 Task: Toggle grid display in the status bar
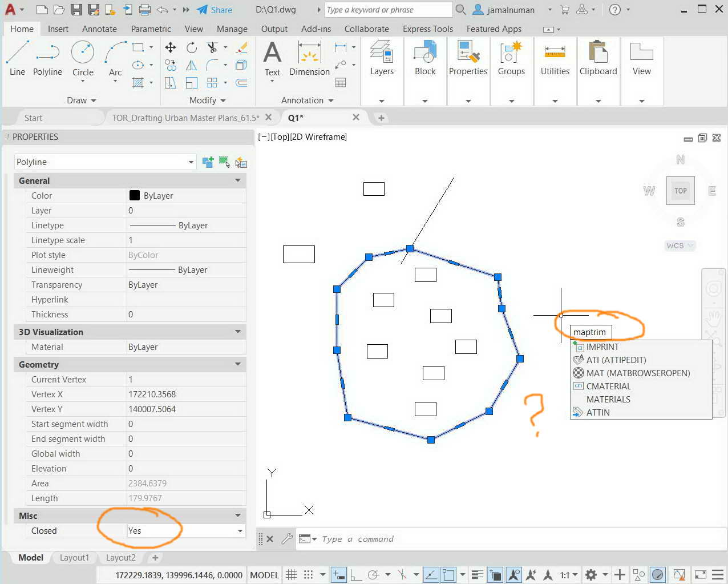tap(291, 575)
